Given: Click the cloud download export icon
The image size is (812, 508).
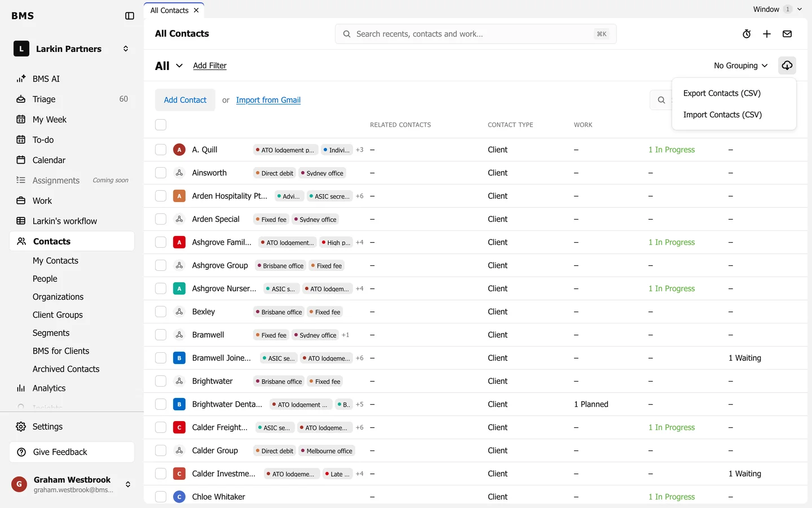Looking at the screenshot, I should [x=787, y=65].
